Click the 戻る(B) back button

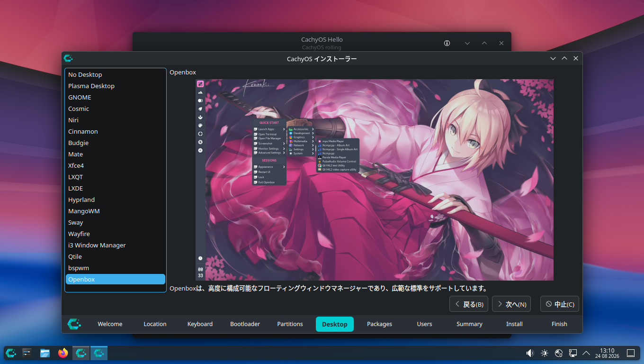tap(468, 304)
